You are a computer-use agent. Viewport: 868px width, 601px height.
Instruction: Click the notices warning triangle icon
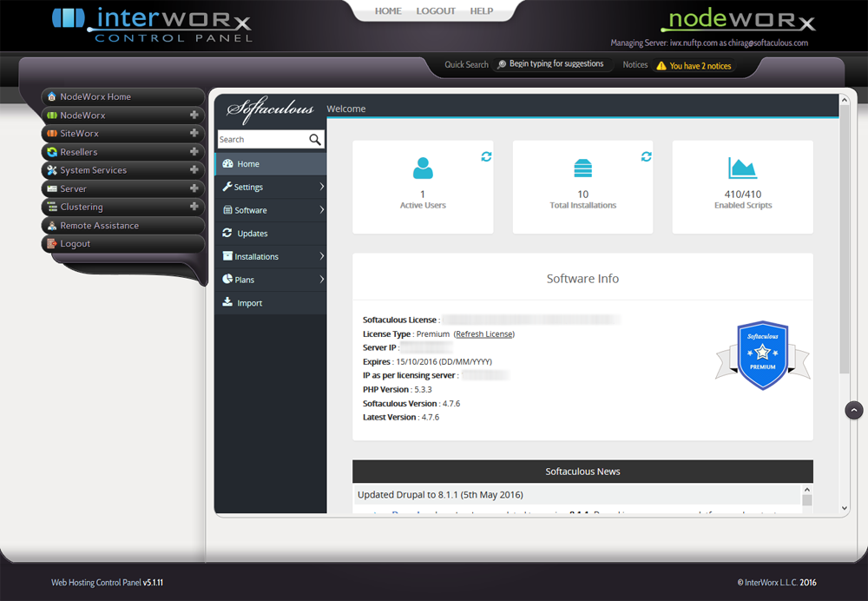661,66
